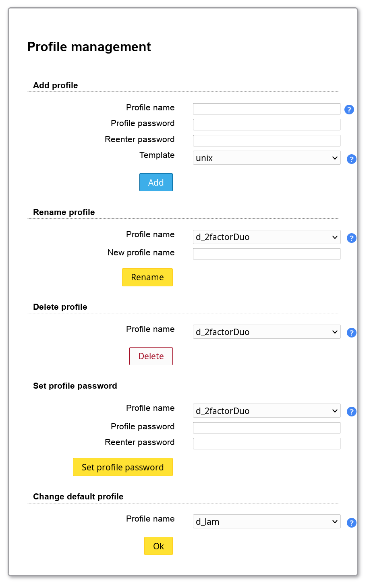Image resolution: width=373 pixels, height=588 pixels.
Task: Expand the Template dropdown showing unix
Action: (267, 158)
